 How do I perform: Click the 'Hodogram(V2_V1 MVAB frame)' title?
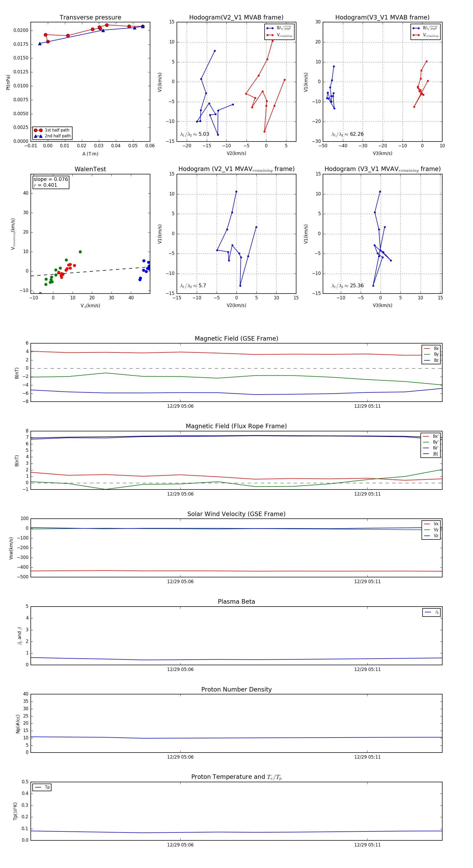[x=236, y=18]
